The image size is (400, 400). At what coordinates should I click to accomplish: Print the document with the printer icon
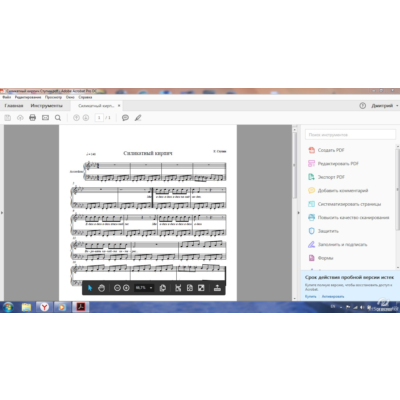pos(32,118)
